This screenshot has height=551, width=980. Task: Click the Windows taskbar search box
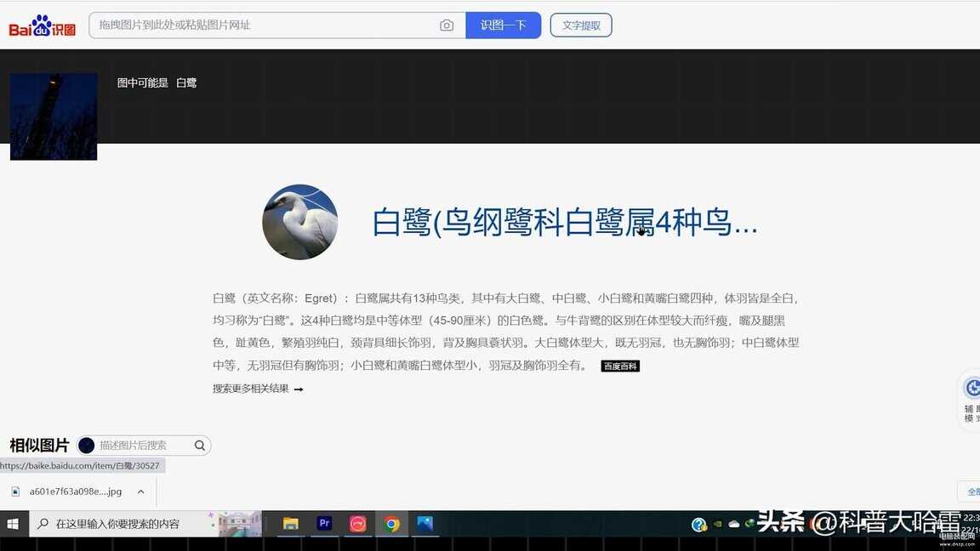tap(119, 524)
